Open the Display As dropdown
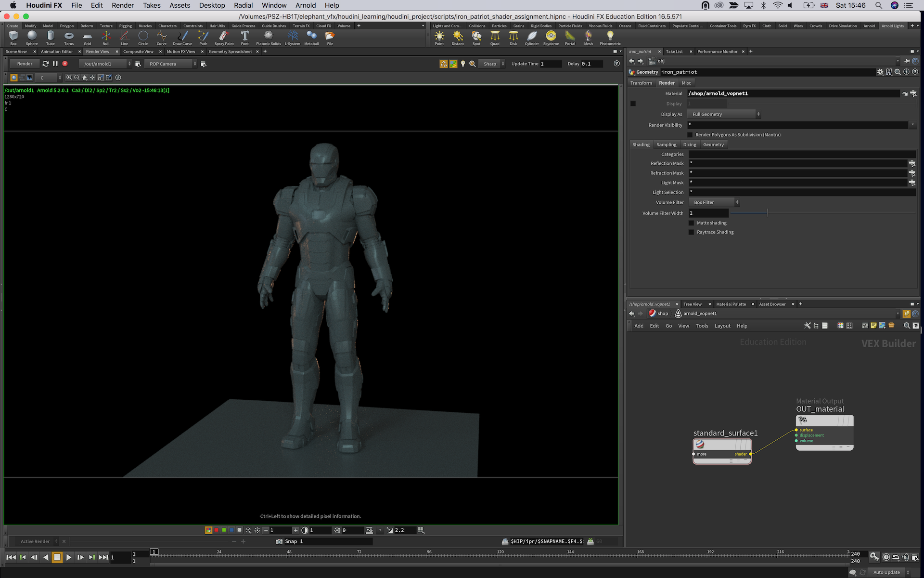Viewport: 924px width, 578px height. [x=725, y=114]
